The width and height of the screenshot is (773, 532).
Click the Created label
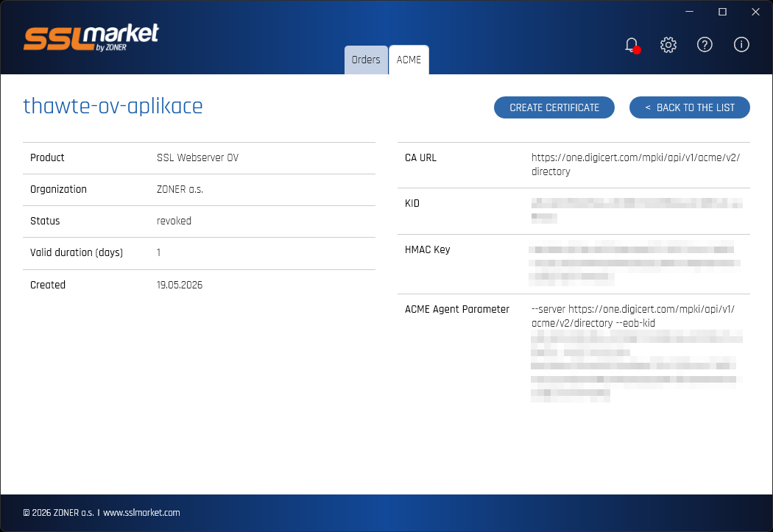[x=48, y=285]
